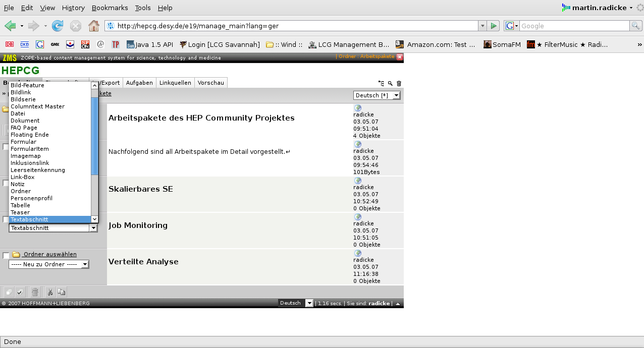This screenshot has width=644, height=348.
Task: Click the search magnifier in Google box
Action: pyautogui.click(x=636, y=26)
